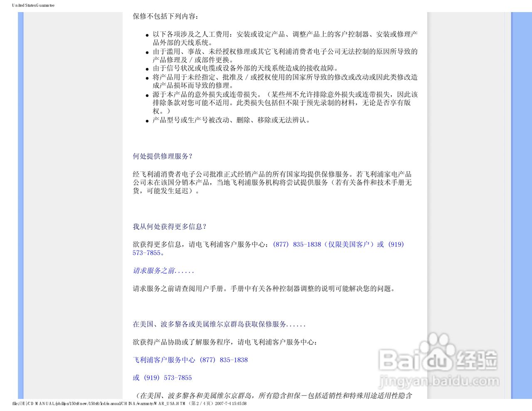The height and width of the screenshot is (411, 532).
Task: Click the italic heading 请求服务之前......
Action: pos(163,271)
